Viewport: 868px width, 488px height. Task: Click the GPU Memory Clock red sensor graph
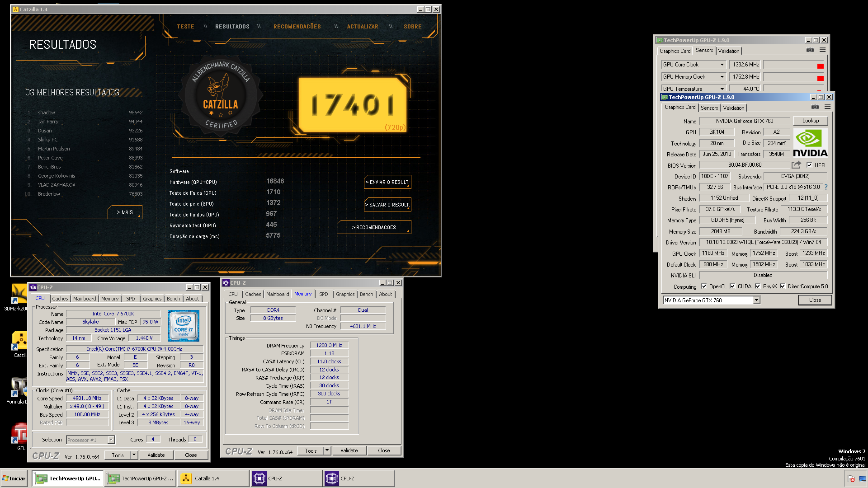[x=793, y=77]
